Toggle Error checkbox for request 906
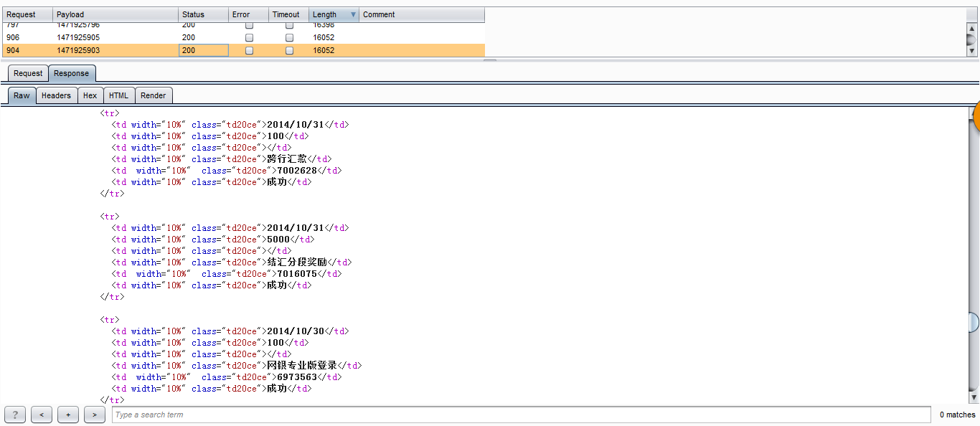 [249, 37]
